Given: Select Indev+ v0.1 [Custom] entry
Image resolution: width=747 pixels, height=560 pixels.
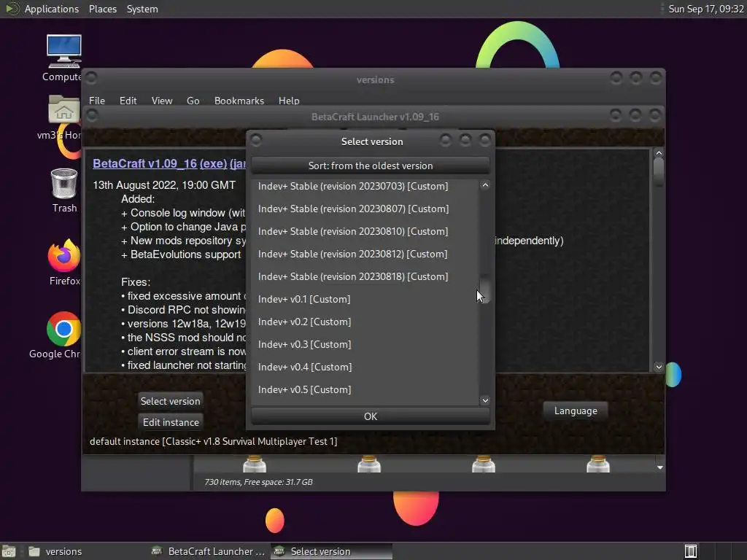Looking at the screenshot, I should click(365, 299).
